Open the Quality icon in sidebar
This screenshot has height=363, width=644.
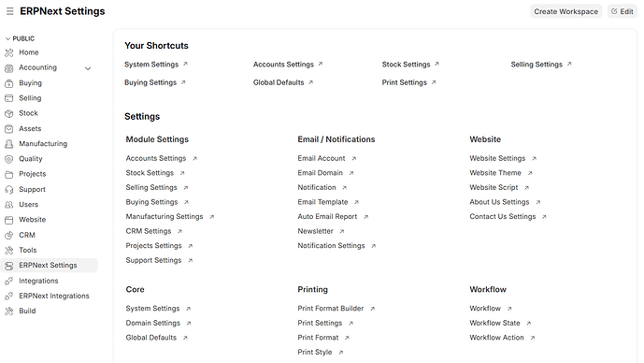pos(9,159)
